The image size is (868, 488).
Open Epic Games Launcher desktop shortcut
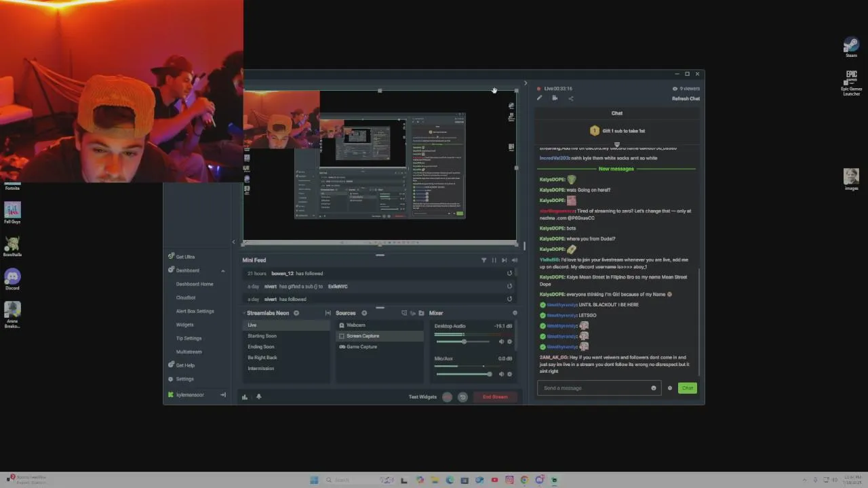[851, 83]
